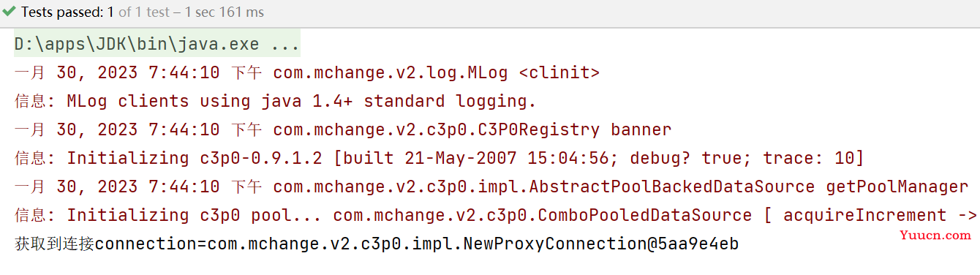The width and height of the screenshot is (980, 275).
Task: Click the com.mchange.v2.log.MLog <clinit> class reference
Action: click(x=436, y=72)
